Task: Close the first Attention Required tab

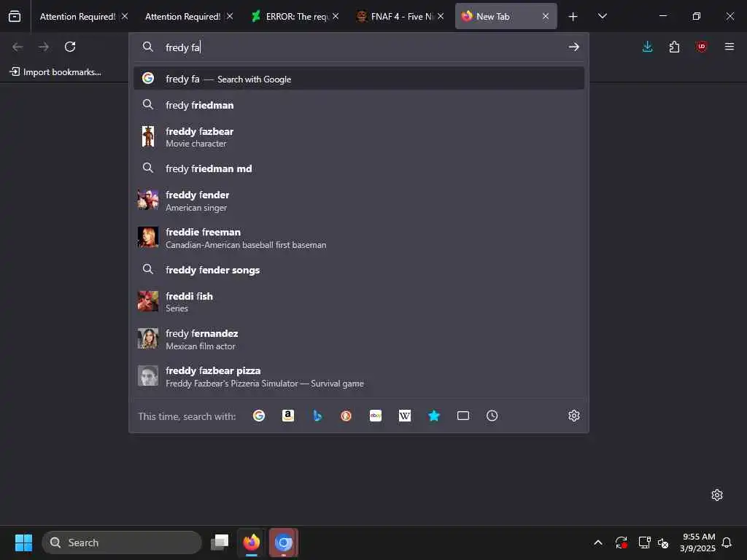Action: [x=125, y=17]
